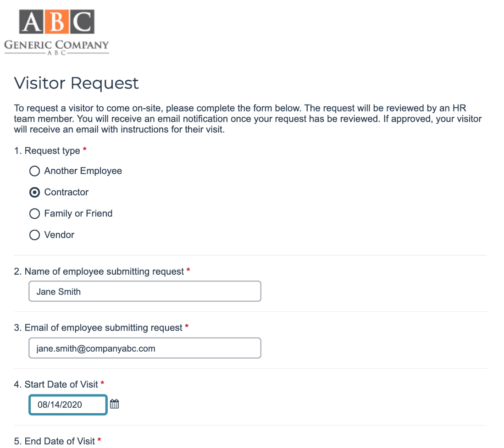Click the '4. Start Date of Visit' label
This screenshot has height=448, width=504.
pos(56,384)
